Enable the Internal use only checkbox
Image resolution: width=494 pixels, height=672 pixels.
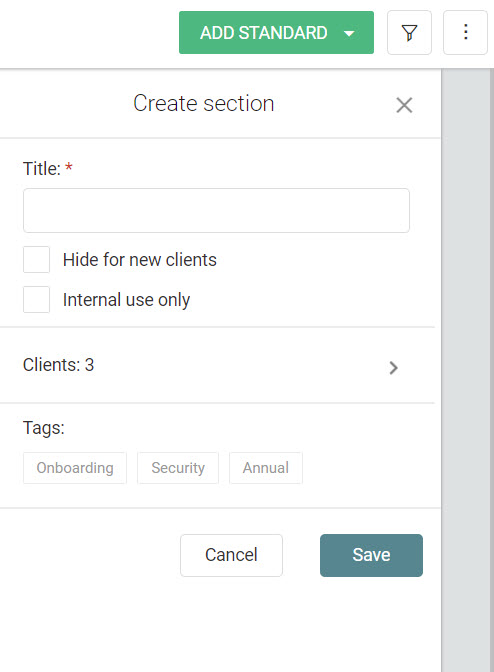(36, 299)
